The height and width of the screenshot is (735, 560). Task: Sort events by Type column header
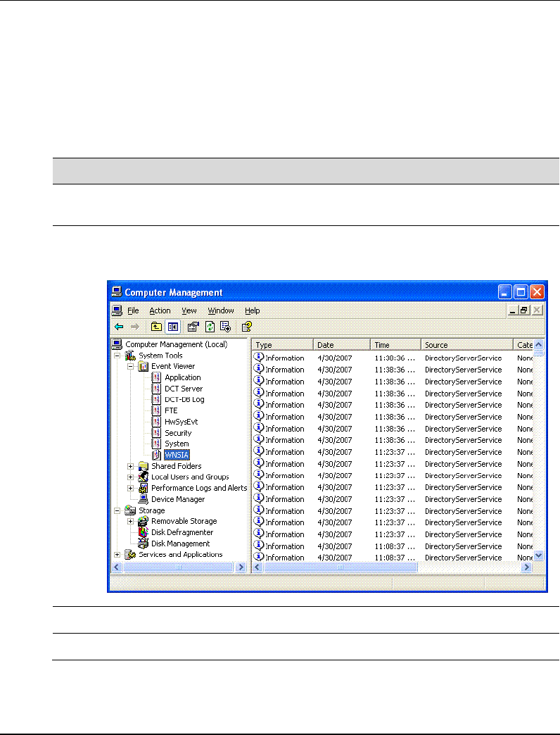click(x=282, y=344)
